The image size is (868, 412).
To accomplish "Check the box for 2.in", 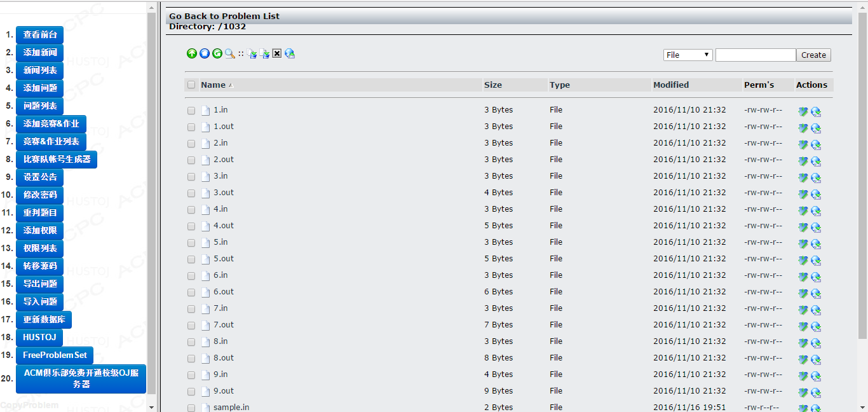I will tap(191, 144).
